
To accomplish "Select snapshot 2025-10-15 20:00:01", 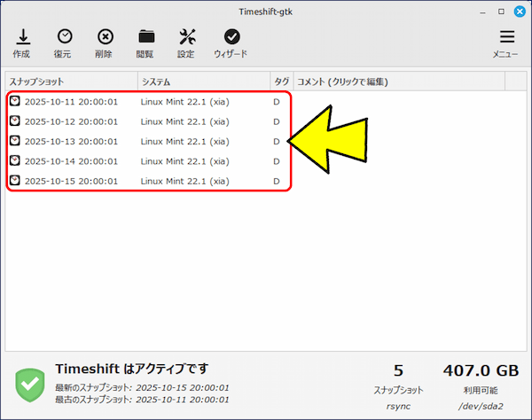I will point(71,181).
